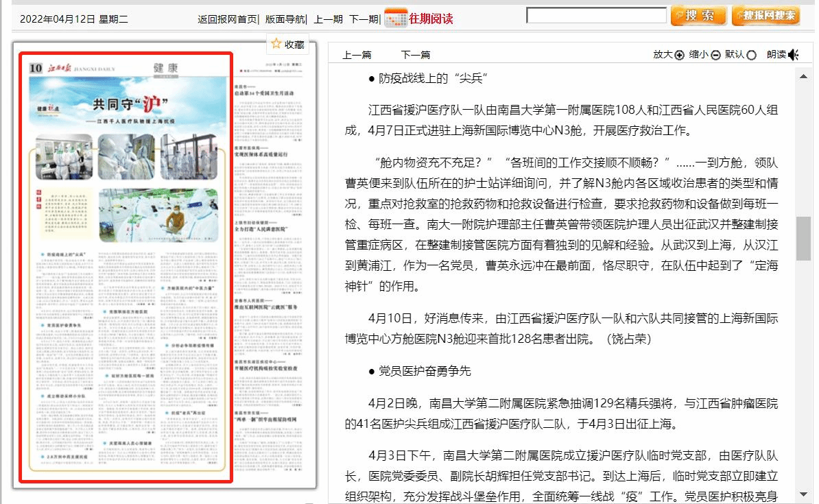
Task: Select the 默认 default text size icon
Action: pyautogui.click(x=752, y=54)
